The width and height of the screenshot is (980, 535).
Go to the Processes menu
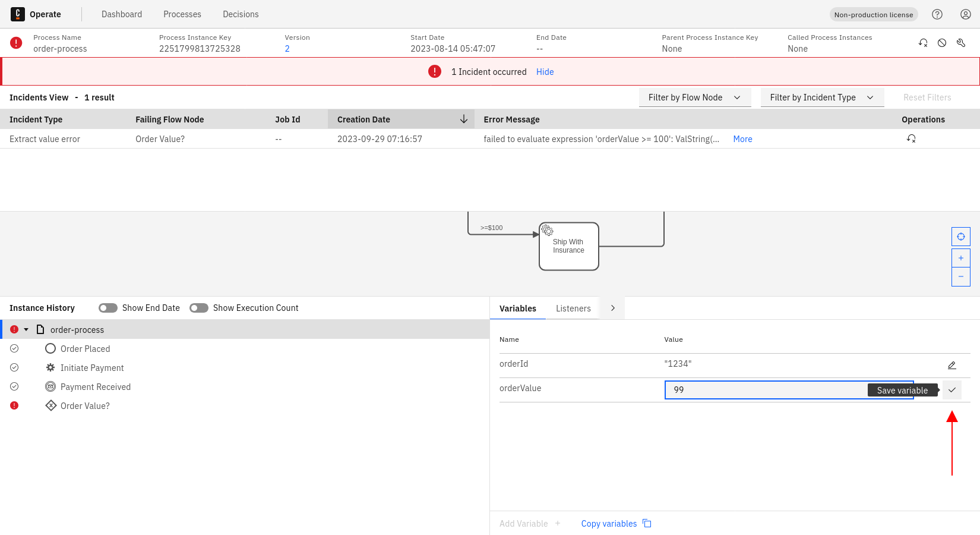pyautogui.click(x=182, y=14)
